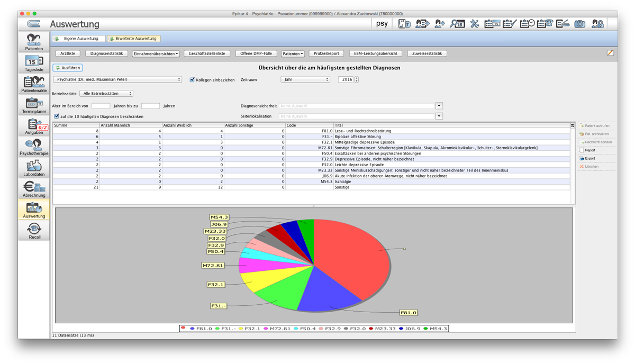Click the add-patient icon with plus sign
The height and width of the screenshot is (364, 635).
[x=440, y=24]
